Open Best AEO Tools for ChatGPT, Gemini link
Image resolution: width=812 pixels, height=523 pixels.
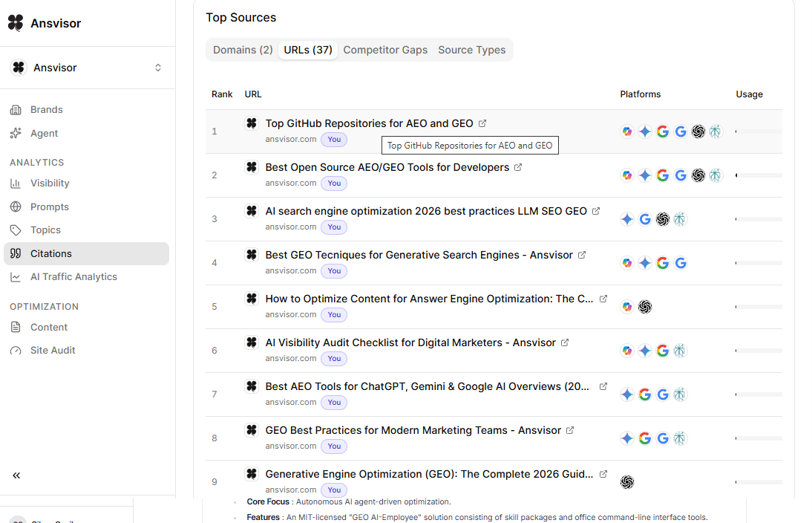point(428,386)
